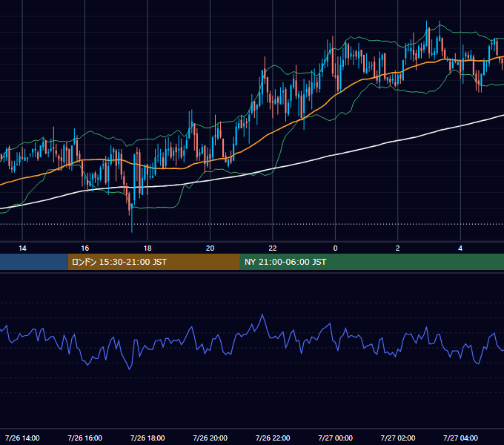Viewport: 504px width, 445px height.
Task: Click the NY 21:00-06:00 JST session bar
Action: pyautogui.click(x=372, y=262)
